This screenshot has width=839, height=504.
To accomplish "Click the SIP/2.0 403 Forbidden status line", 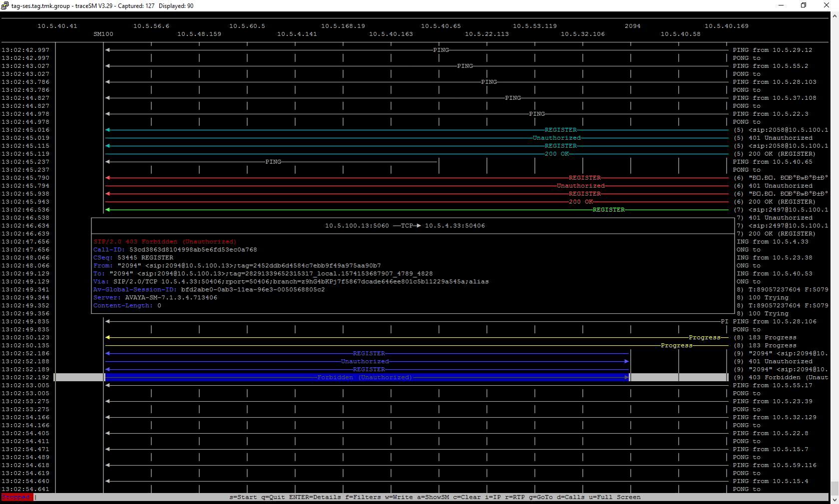I will tap(165, 242).
